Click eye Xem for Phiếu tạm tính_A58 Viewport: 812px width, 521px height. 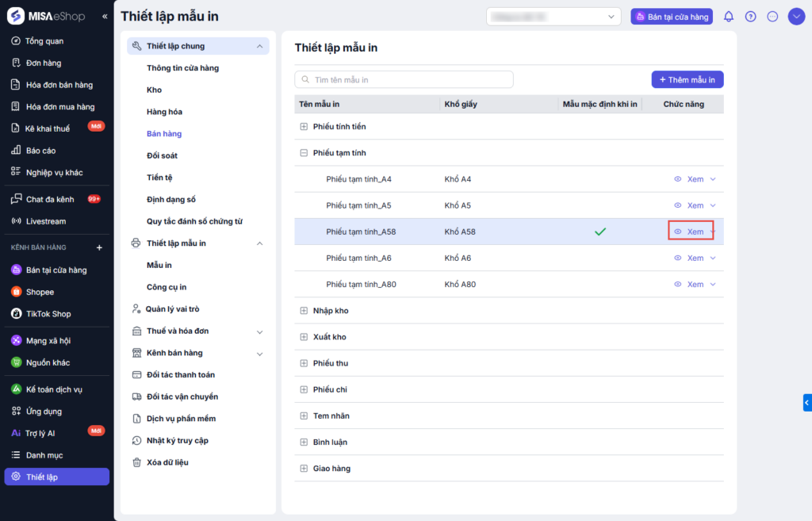point(688,232)
